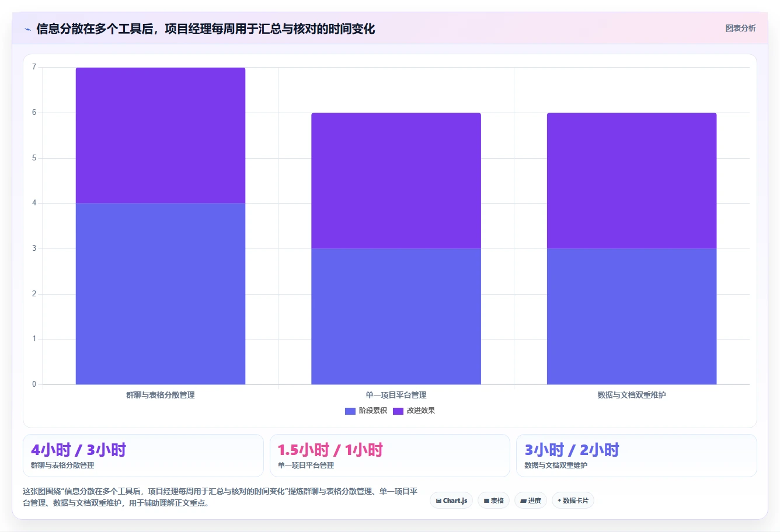The width and height of the screenshot is (780, 532).
Task: Click the 单一项目平台管理 x-axis label
Action: [396, 395]
